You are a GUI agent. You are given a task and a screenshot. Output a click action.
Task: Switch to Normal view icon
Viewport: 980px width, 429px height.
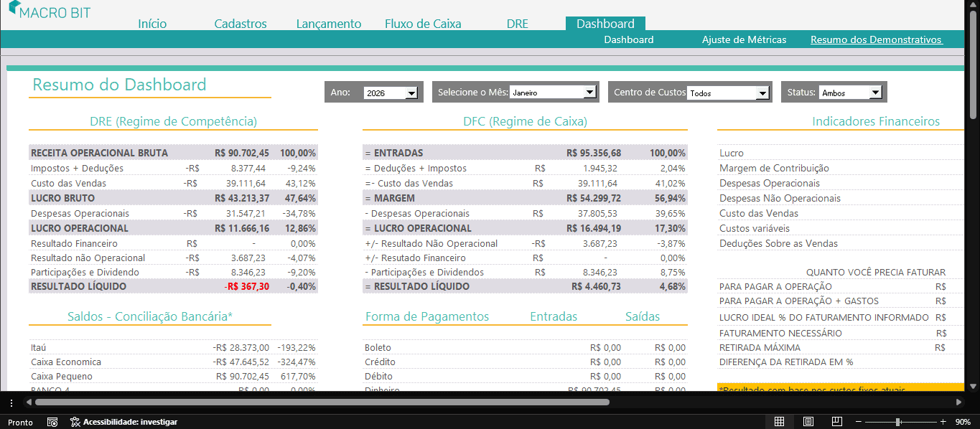[x=779, y=422]
